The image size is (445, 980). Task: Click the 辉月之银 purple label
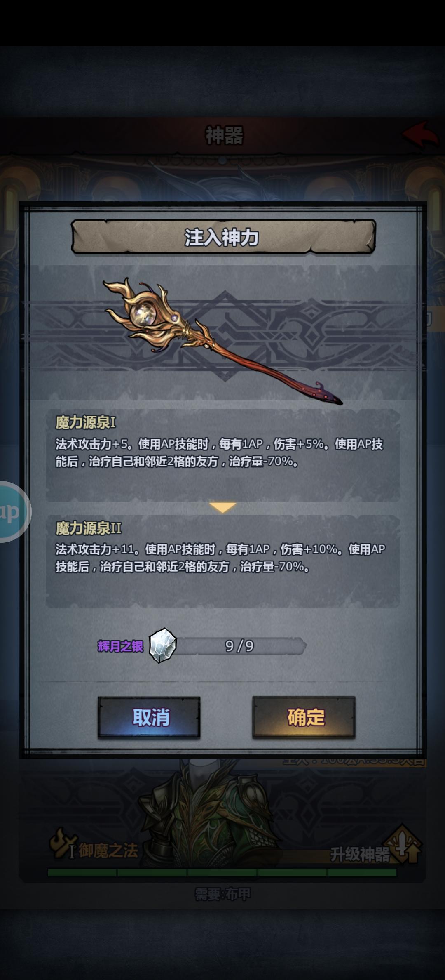[120, 646]
